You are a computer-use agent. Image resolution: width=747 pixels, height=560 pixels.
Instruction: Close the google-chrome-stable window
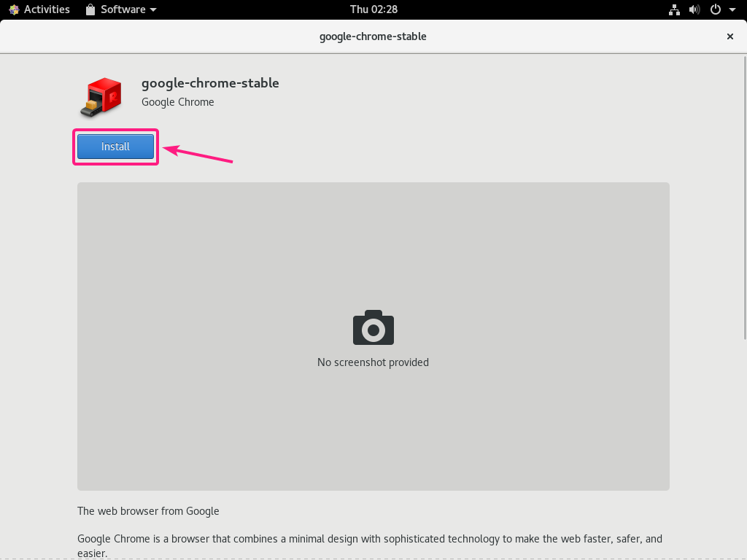point(729,36)
